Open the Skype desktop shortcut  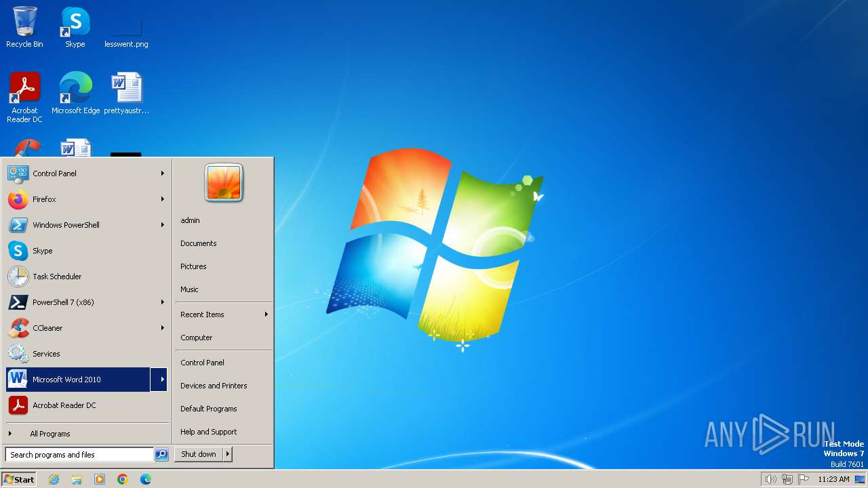(x=75, y=28)
